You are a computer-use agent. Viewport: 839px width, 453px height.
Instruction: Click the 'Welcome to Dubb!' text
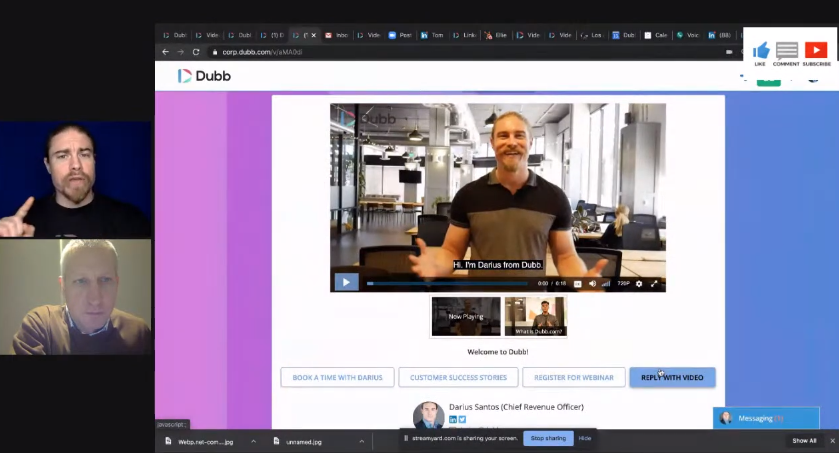[x=498, y=352]
